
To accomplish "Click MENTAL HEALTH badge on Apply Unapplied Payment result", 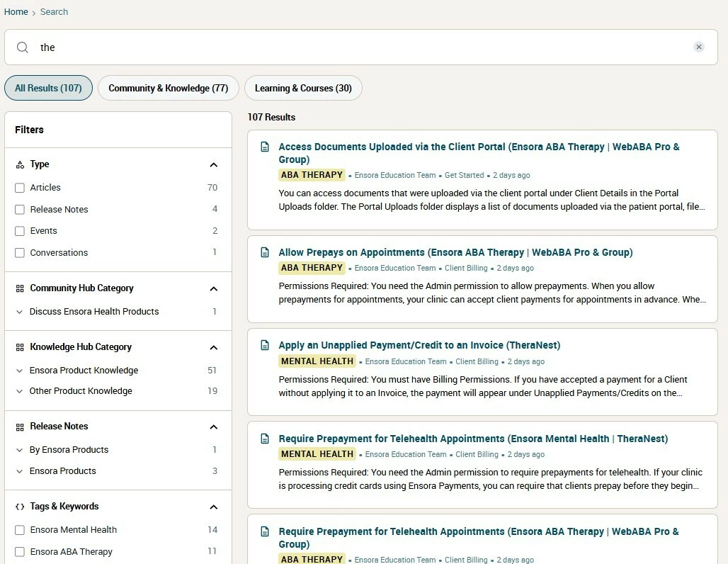I will [x=317, y=361].
